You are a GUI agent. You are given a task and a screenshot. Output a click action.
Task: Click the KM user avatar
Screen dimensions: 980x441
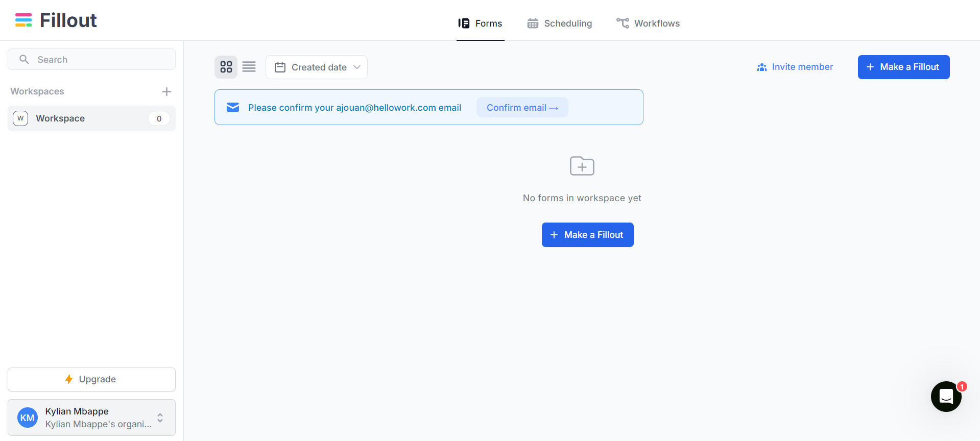(28, 418)
